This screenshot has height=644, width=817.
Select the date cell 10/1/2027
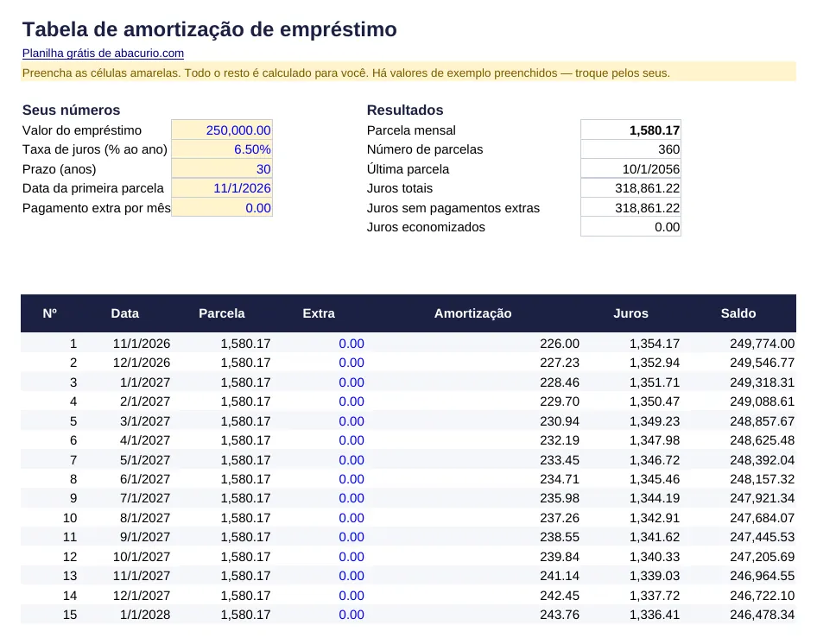pyautogui.click(x=141, y=557)
